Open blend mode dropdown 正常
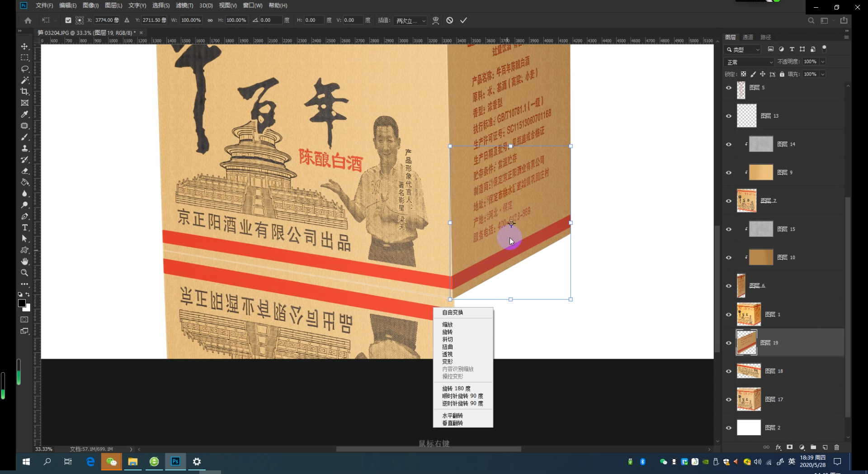The width and height of the screenshot is (868, 474). tap(749, 62)
